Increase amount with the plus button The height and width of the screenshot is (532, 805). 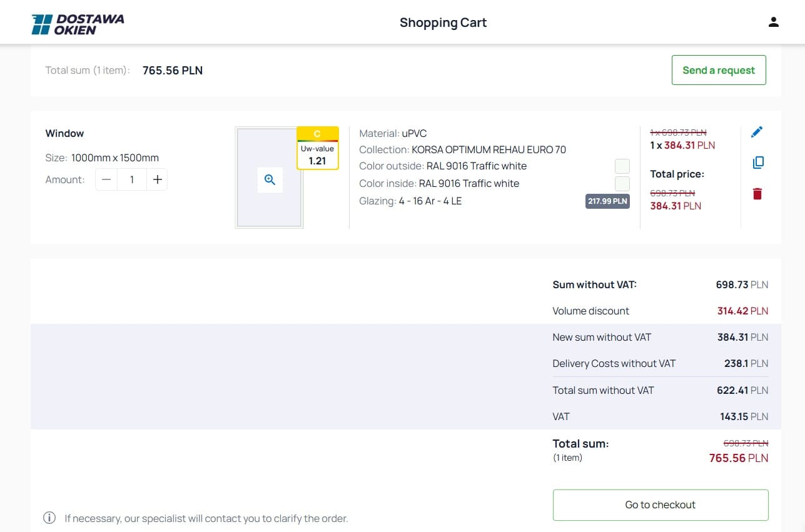[x=157, y=179]
